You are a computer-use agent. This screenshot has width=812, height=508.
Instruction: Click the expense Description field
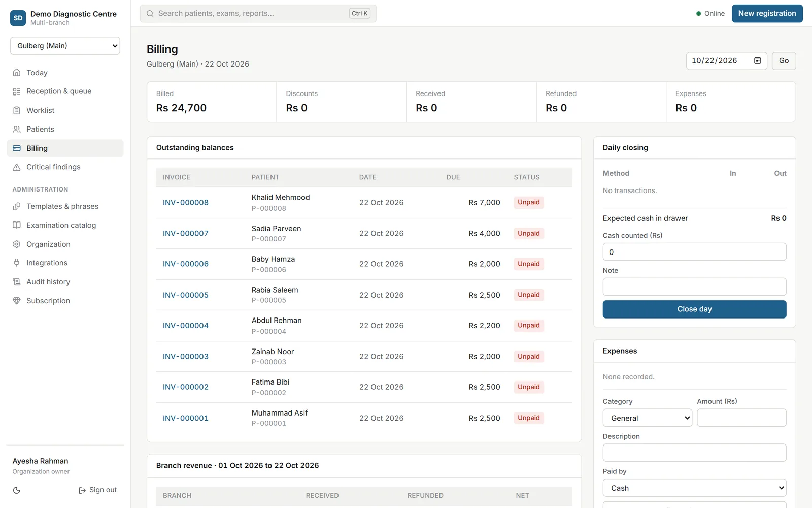click(x=694, y=453)
